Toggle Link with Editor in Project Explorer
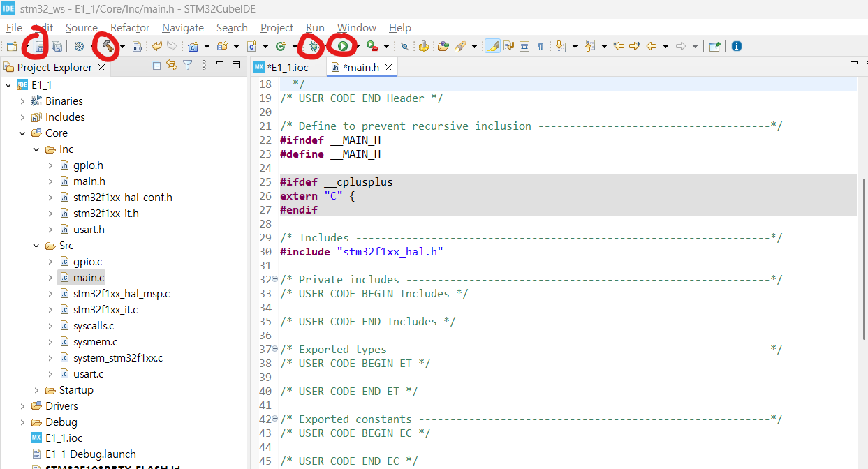 click(x=171, y=65)
